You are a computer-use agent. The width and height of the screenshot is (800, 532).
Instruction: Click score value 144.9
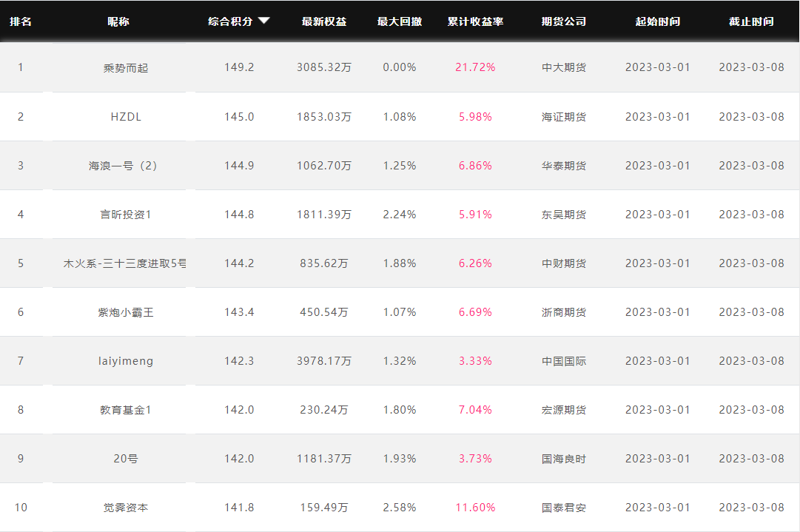click(x=239, y=166)
